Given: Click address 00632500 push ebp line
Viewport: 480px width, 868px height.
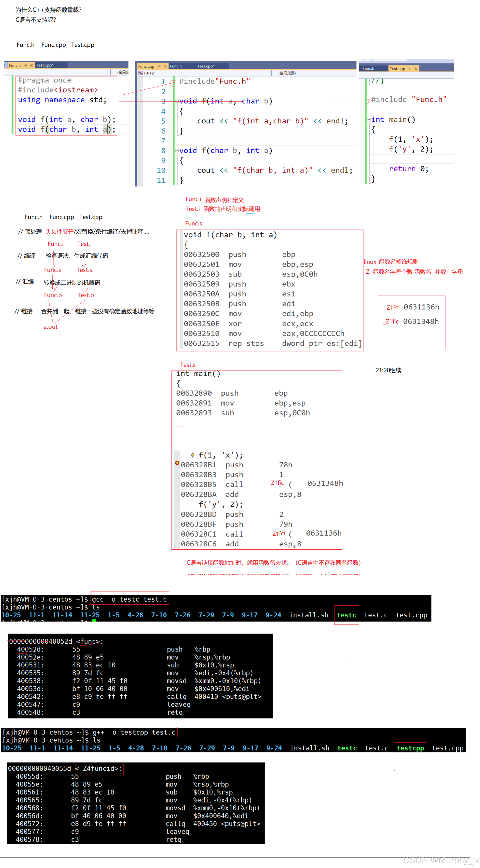Looking at the screenshot, I should click(x=239, y=254).
